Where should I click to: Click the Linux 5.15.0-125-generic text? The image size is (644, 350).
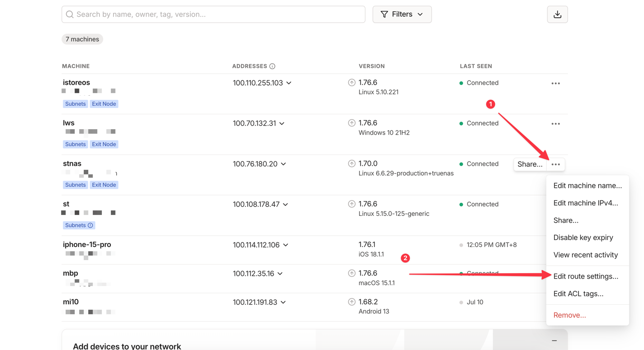(394, 214)
